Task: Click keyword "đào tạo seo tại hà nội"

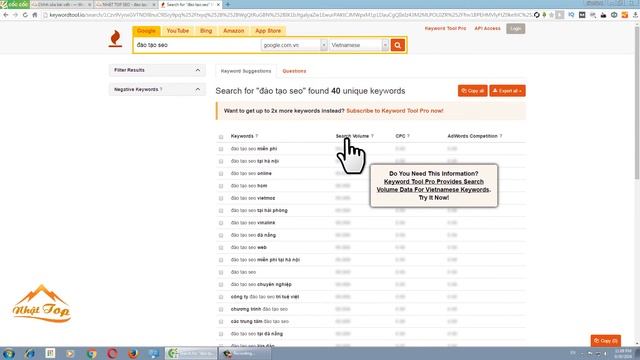Action: click(255, 161)
